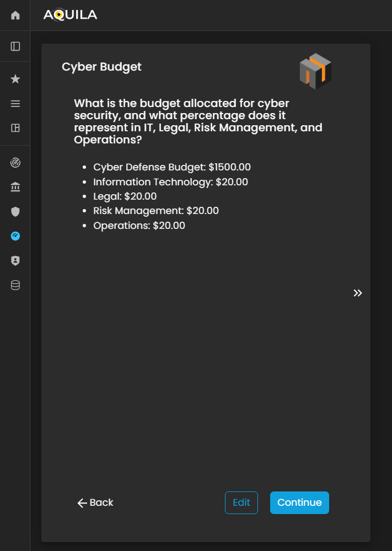Image resolution: width=392 pixels, height=551 pixels.
Task: Click the AQUILA logo in header
Action: click(70, 15)
